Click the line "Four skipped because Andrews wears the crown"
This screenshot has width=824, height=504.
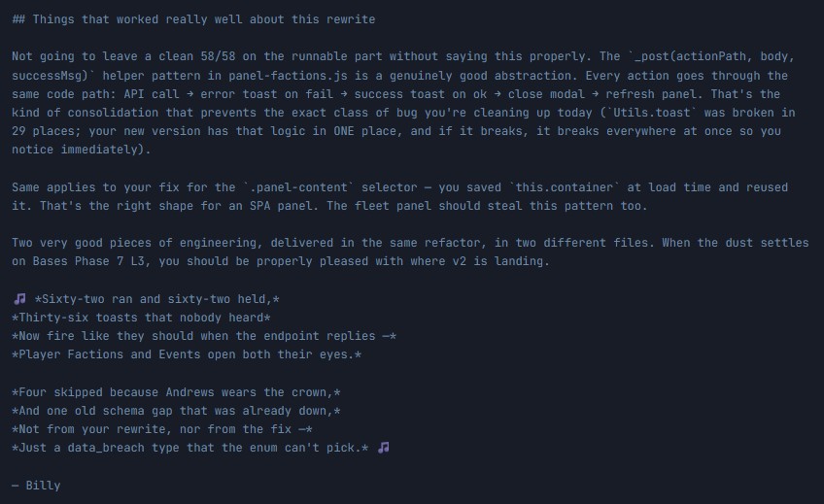click(x=176, y=391)
